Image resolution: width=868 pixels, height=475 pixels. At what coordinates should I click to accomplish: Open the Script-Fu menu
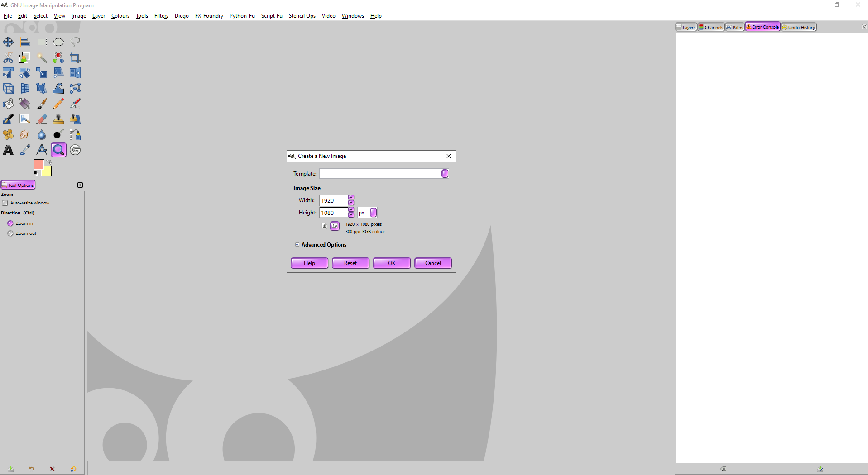click(x=272, y=16)
